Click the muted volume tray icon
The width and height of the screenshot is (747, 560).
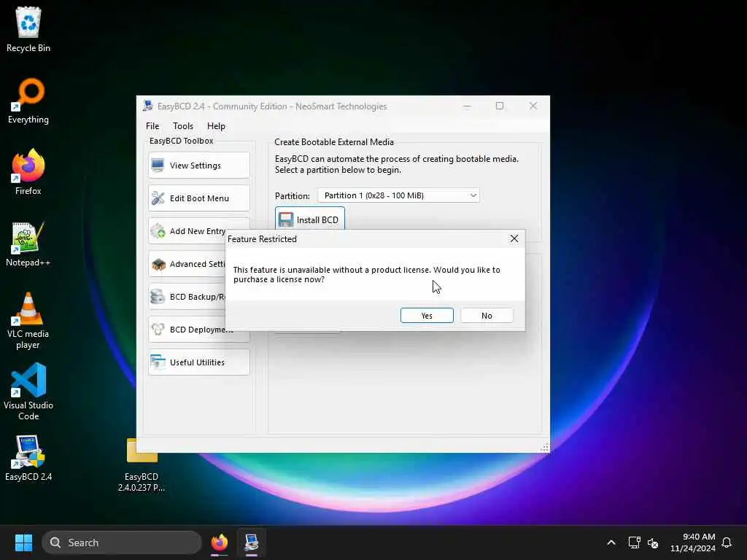(653, 542)
